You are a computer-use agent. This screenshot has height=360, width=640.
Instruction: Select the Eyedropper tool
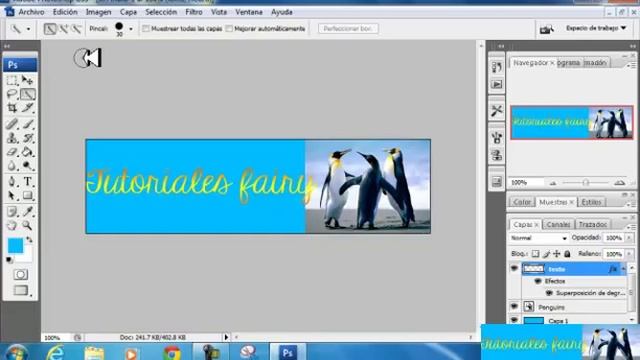point(27,211)
